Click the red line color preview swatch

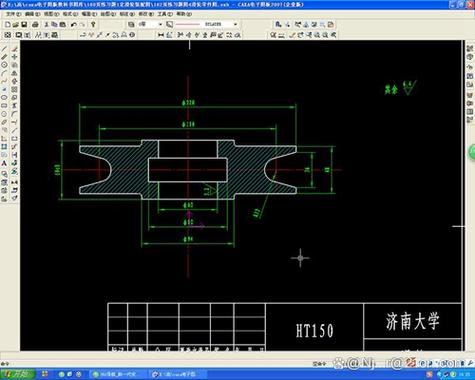(x=188, y=24)
